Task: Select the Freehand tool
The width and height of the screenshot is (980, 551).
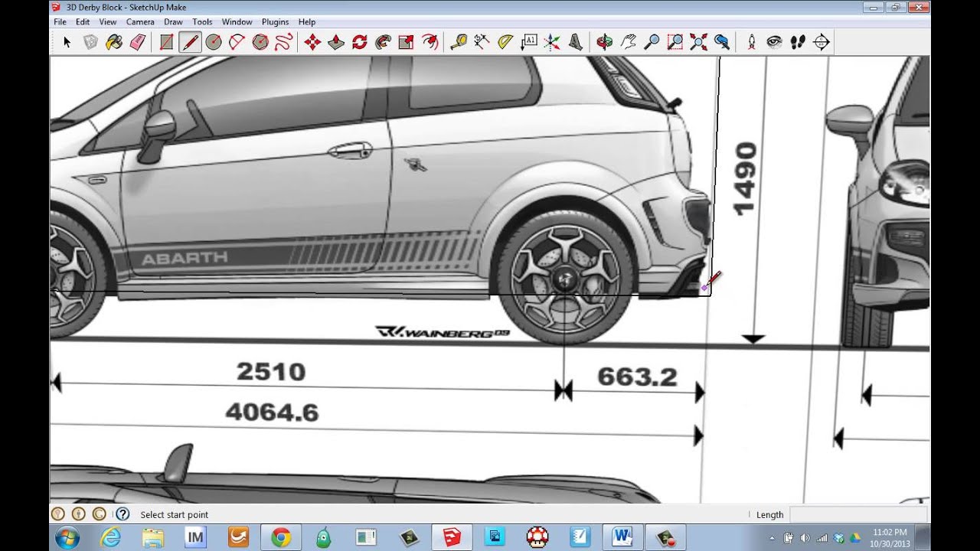Action: 283,42
